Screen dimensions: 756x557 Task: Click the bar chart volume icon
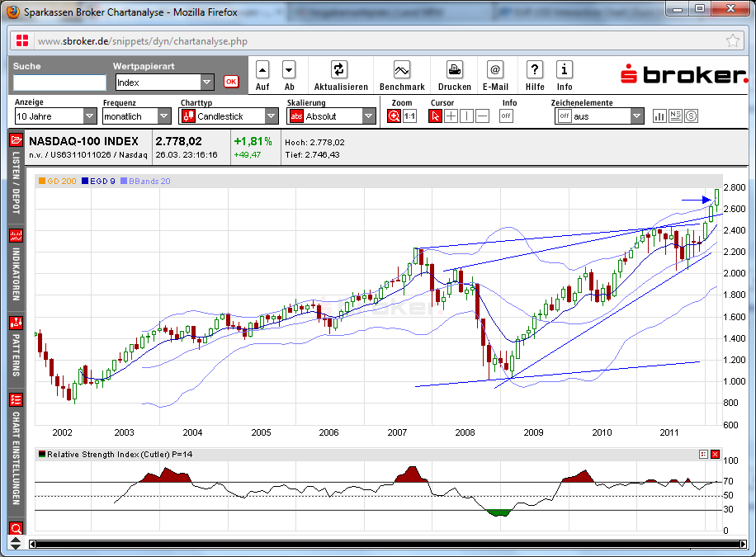tap(659, 116)
